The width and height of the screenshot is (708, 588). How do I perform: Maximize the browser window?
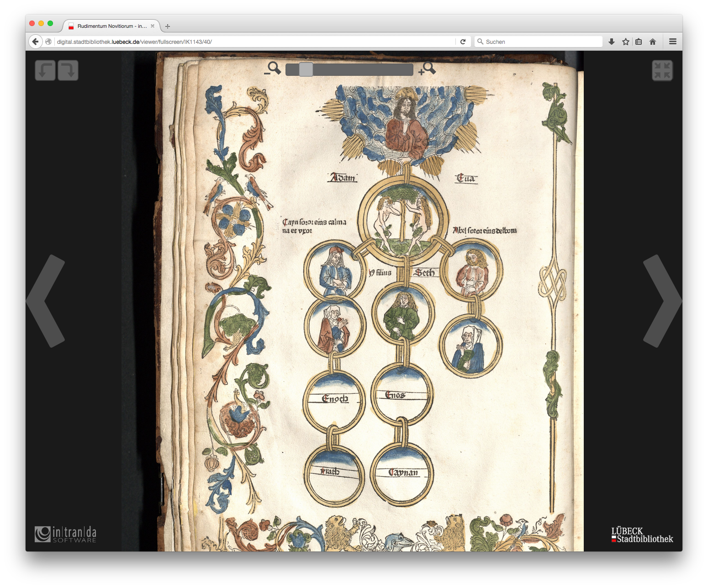[x=50, y=23]
